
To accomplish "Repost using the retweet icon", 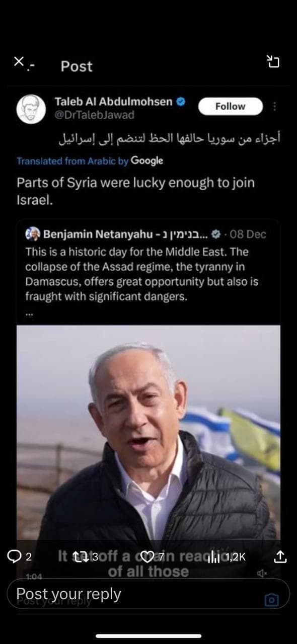I will 79,556.
